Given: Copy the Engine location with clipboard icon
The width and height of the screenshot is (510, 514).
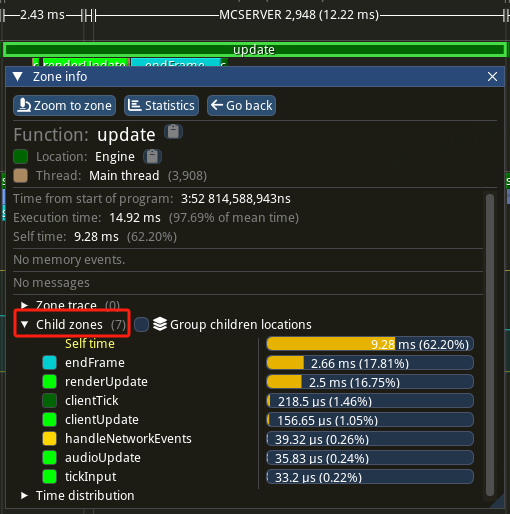Looking at the screenshot, I should [x=152, y=156].
